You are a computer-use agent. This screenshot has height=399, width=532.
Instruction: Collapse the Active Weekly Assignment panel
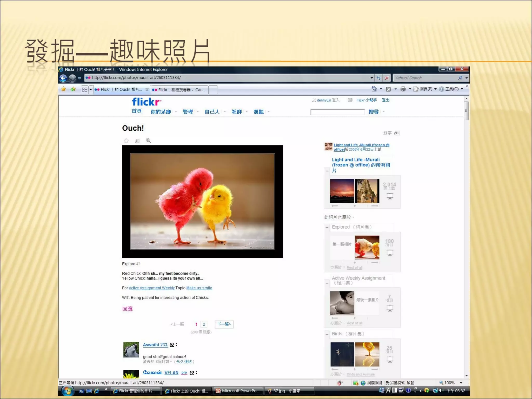click(327, 283)
